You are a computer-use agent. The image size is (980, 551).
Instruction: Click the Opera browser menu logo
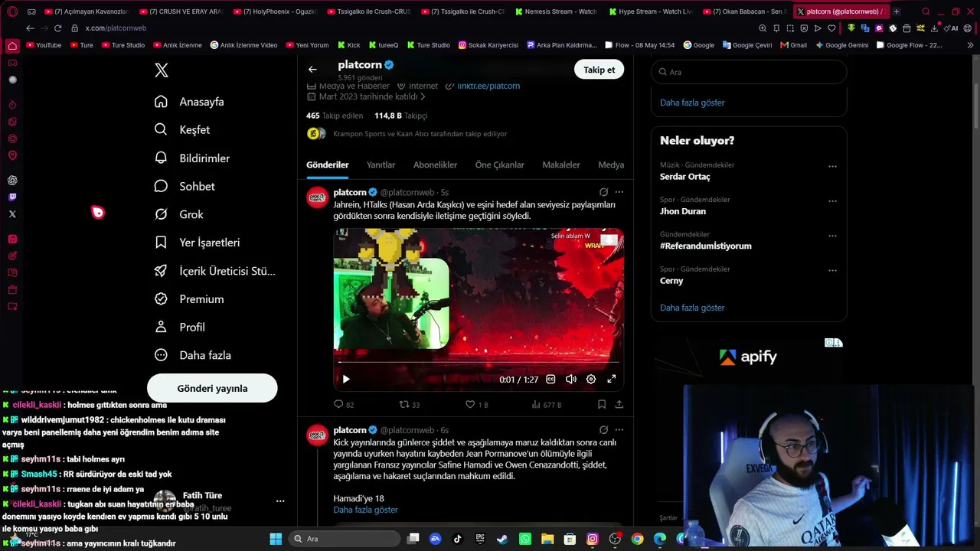tap(12, 11)
